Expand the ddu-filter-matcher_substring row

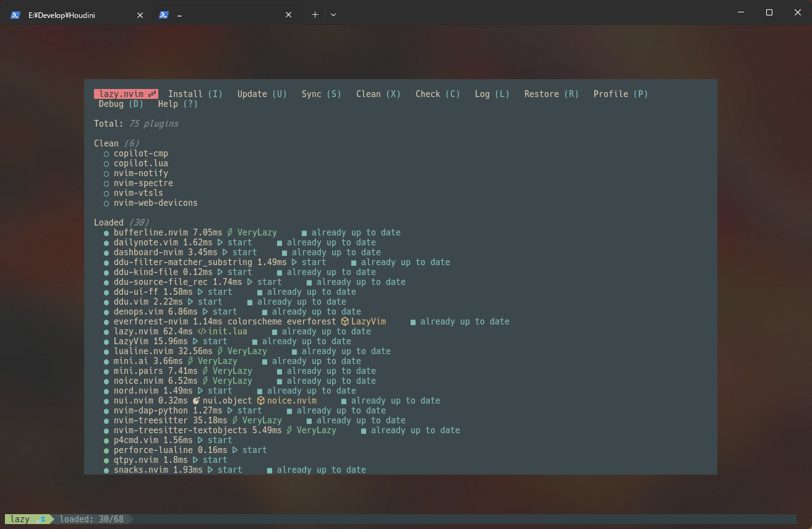(277, 262)
